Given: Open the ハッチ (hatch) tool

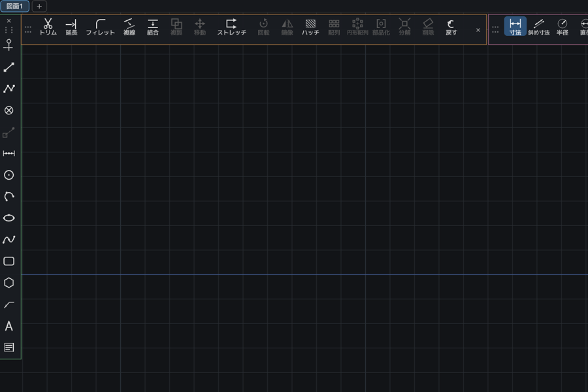Looking at the screenshot, I should 310,27.
